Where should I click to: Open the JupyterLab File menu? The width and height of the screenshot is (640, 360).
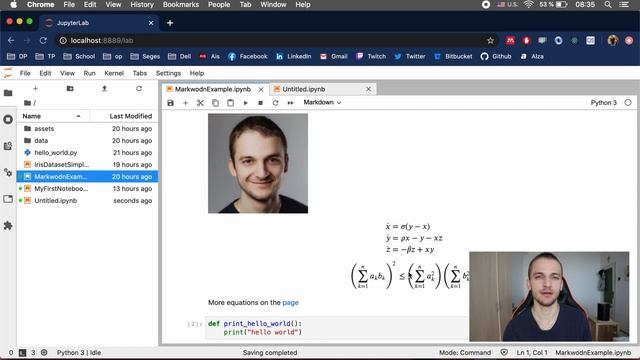25,73
